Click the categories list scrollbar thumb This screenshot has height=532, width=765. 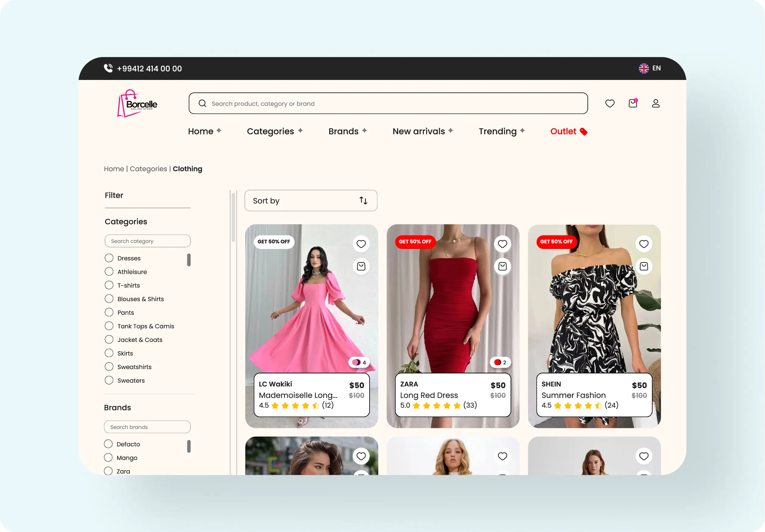click(189, 260)
